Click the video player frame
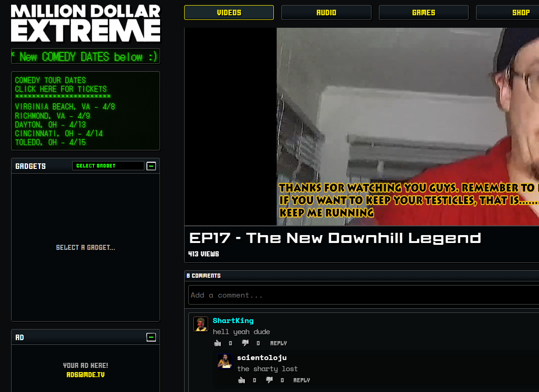Viewport: 539px width, 392px height. click(x=362, y=126)
